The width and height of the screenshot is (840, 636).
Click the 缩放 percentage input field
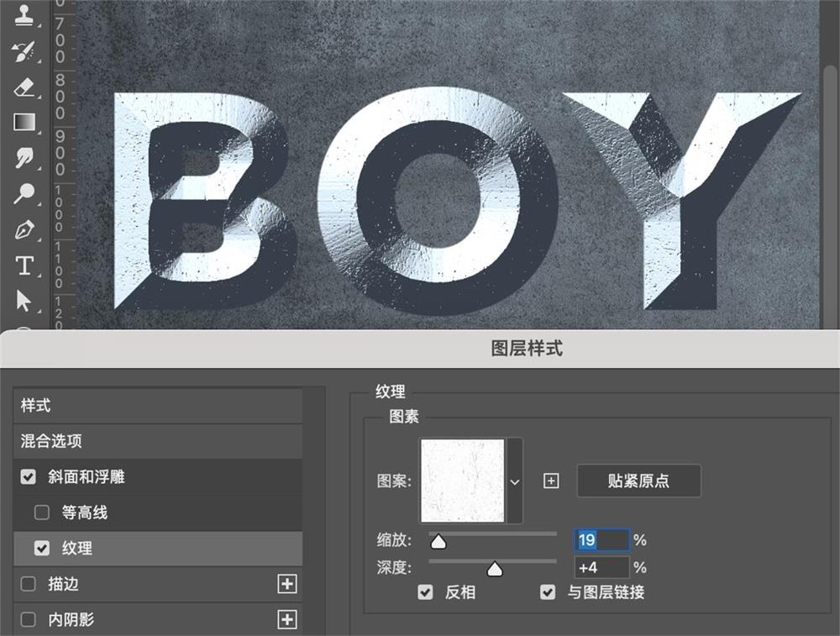(601, 539)
